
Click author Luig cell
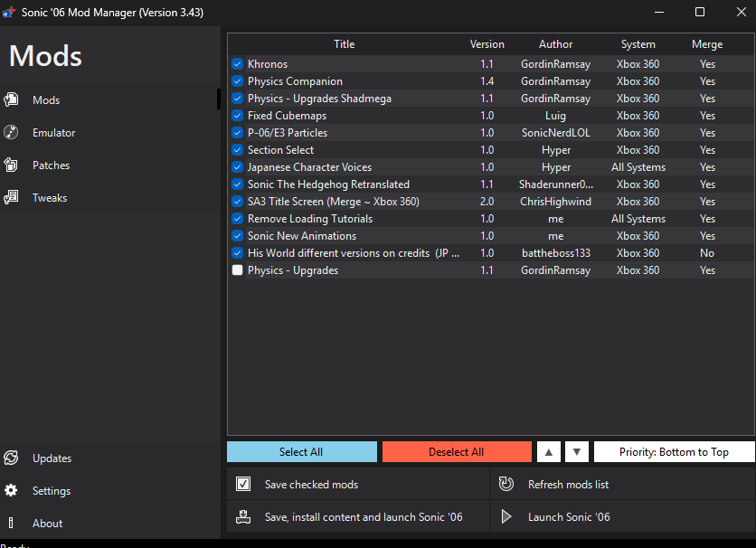(x=555, y=116)
